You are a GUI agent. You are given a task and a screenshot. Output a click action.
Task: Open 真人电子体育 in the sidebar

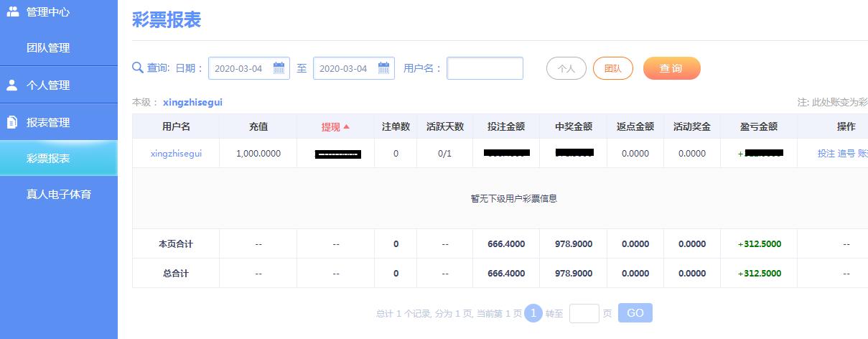tap(59, 194)
